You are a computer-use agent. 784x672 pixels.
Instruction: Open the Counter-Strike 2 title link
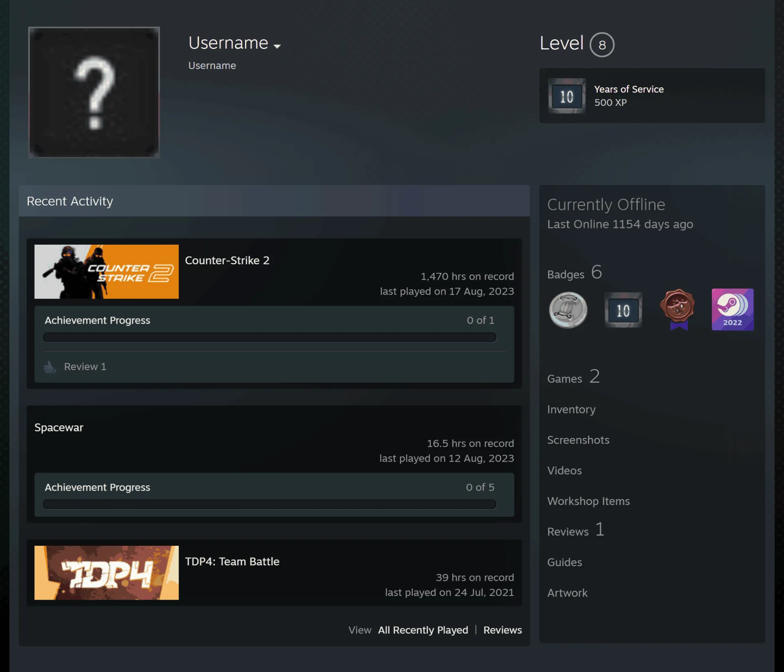227,260
